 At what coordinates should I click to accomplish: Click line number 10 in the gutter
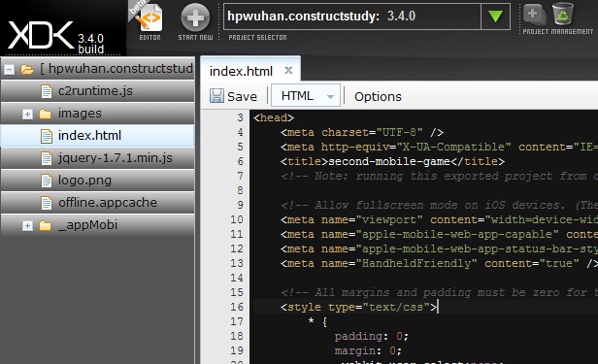coord(237,219)
